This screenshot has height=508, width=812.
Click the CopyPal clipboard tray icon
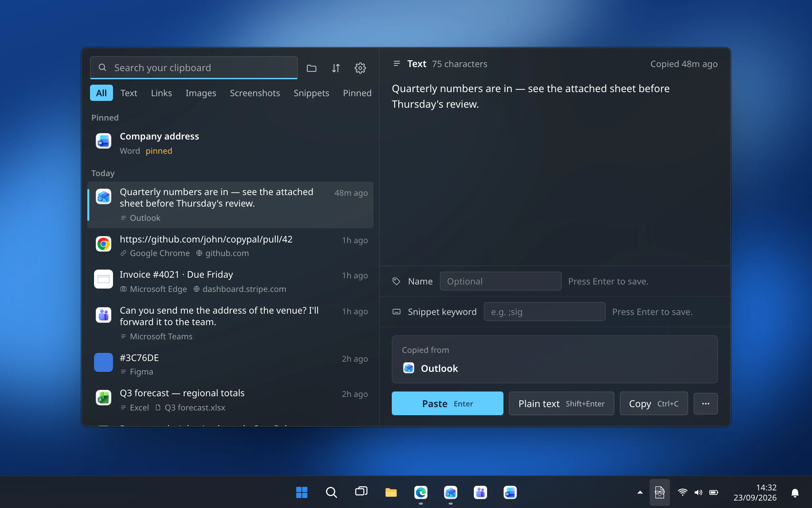tap(659, 492)
